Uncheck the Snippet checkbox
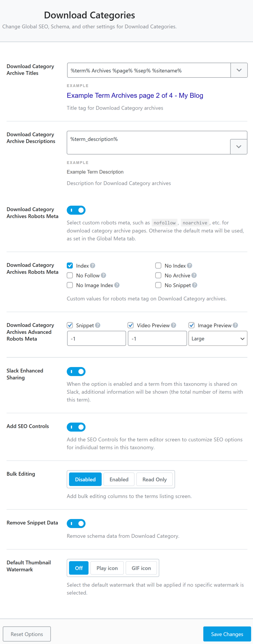The width and height of the screenshot is (253, 644). [70, 325]
